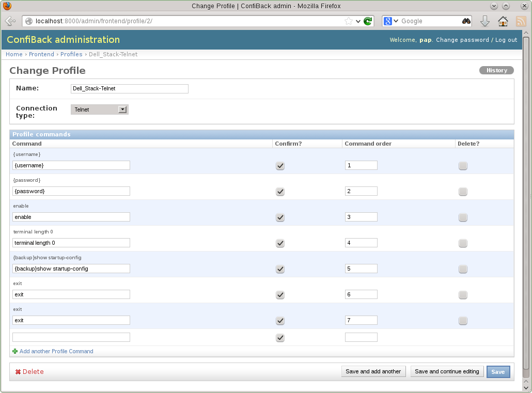Uncheck Confirm for the enable command

click(x=280, y=217)
